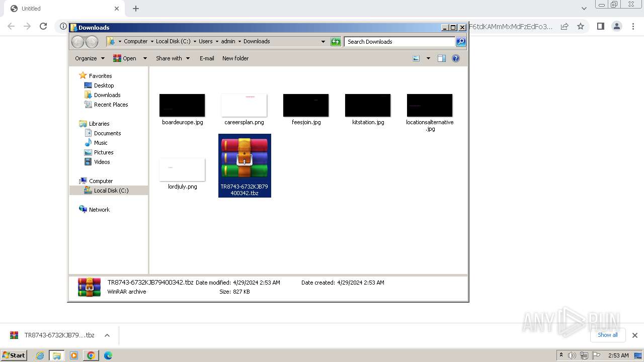Open Microsoft Edge from taskbar

[x=108, y=355]
